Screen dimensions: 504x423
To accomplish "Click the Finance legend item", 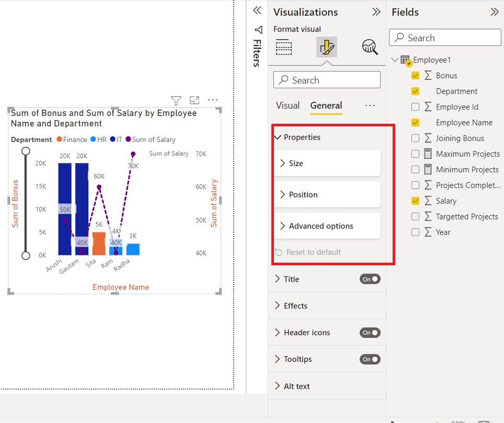I will pyautogui.click(x=72, y=139).
